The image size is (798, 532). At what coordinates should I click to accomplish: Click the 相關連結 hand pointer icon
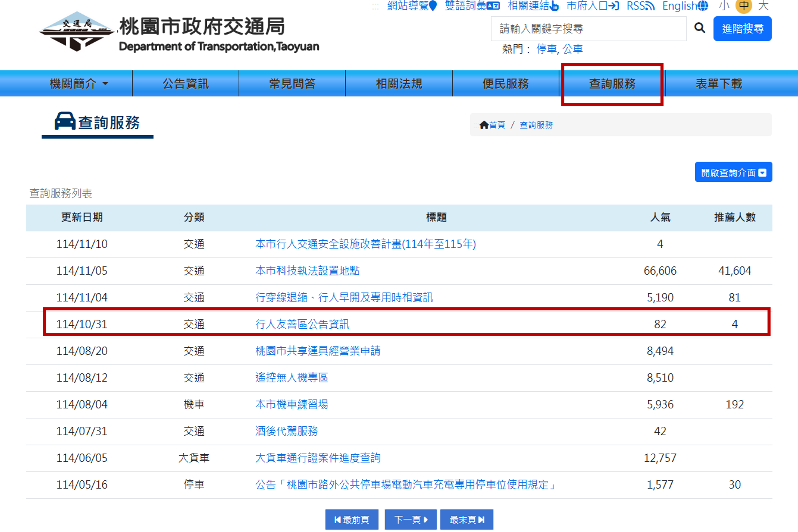[x=553, y=6]
